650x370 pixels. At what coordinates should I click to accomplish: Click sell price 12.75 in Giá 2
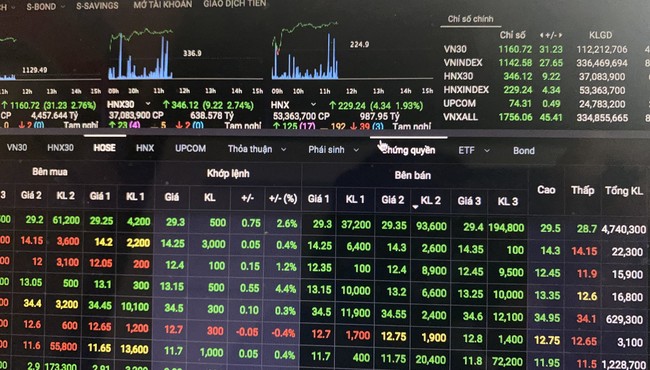point(393,336)
